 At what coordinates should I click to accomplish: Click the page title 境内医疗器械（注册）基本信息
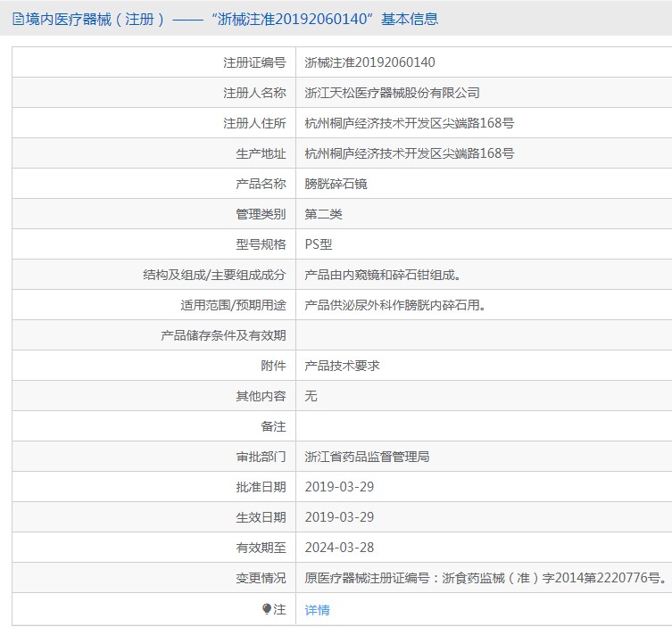(232, 20)
